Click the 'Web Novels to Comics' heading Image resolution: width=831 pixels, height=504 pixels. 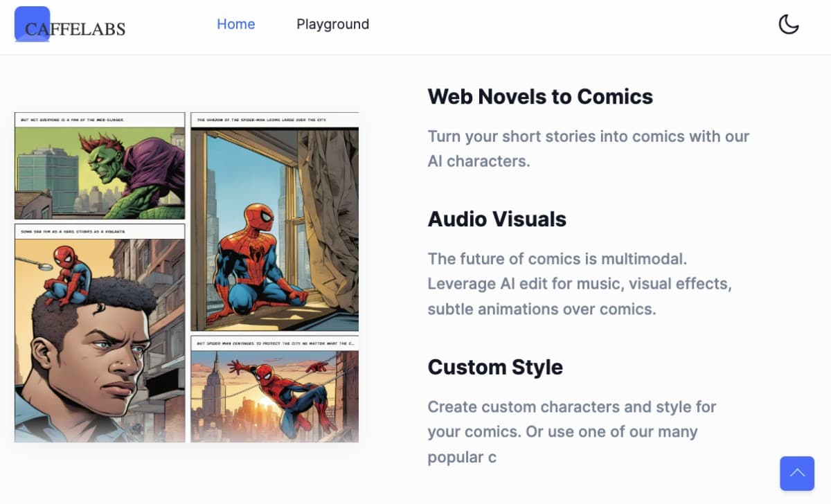click(x=540, y=96)
